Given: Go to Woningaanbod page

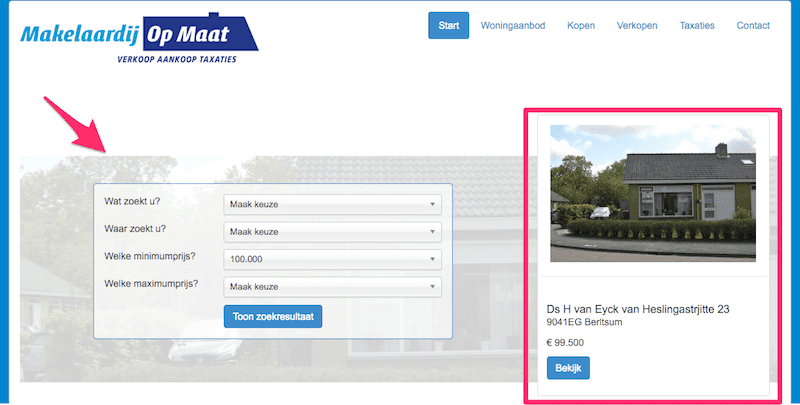Looking at the screenshot, I should (513, 26).
